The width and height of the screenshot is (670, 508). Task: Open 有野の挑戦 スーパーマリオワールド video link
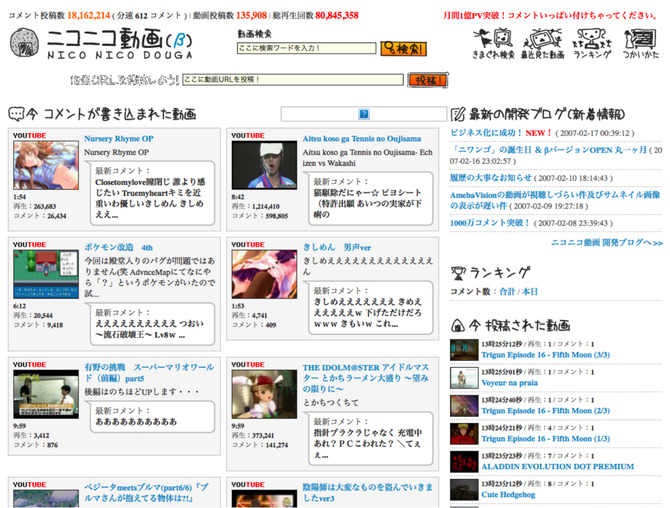(149, 373)
